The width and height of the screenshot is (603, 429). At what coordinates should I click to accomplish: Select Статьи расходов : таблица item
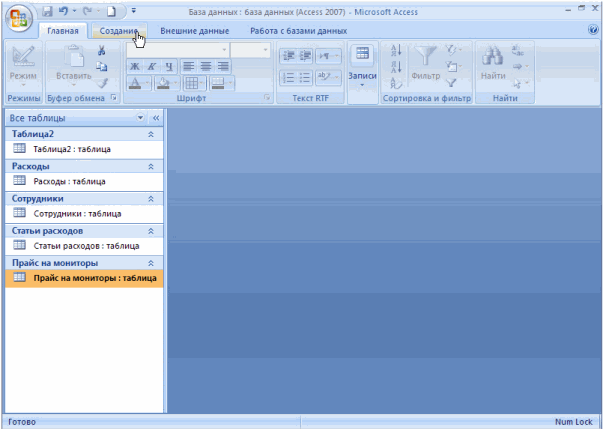84,246
